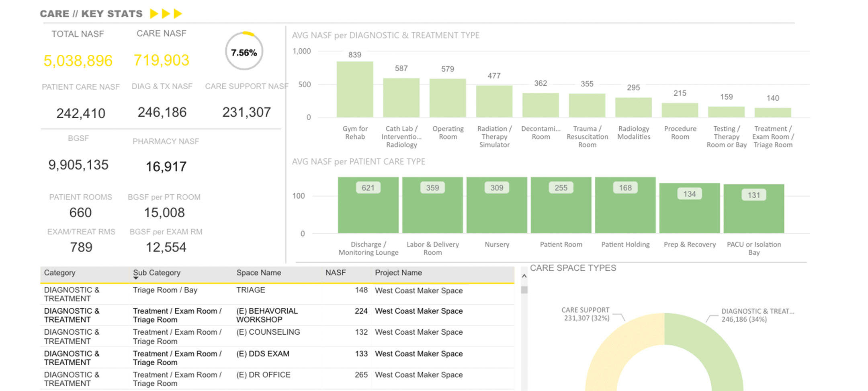This screenshot has height=391, width=868.
Task: Click the NASF value 224 in the table
Action: click(361, 311)
